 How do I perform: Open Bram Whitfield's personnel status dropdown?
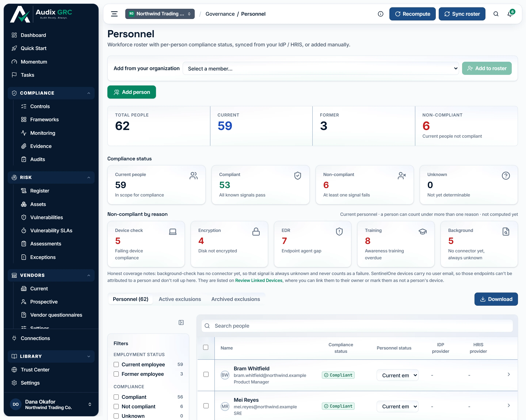tap(397, 375)
